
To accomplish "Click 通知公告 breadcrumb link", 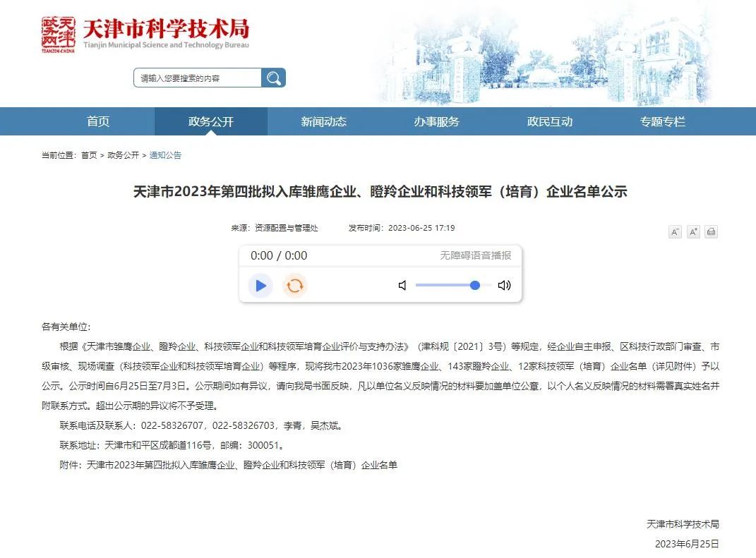I will 165,155.
